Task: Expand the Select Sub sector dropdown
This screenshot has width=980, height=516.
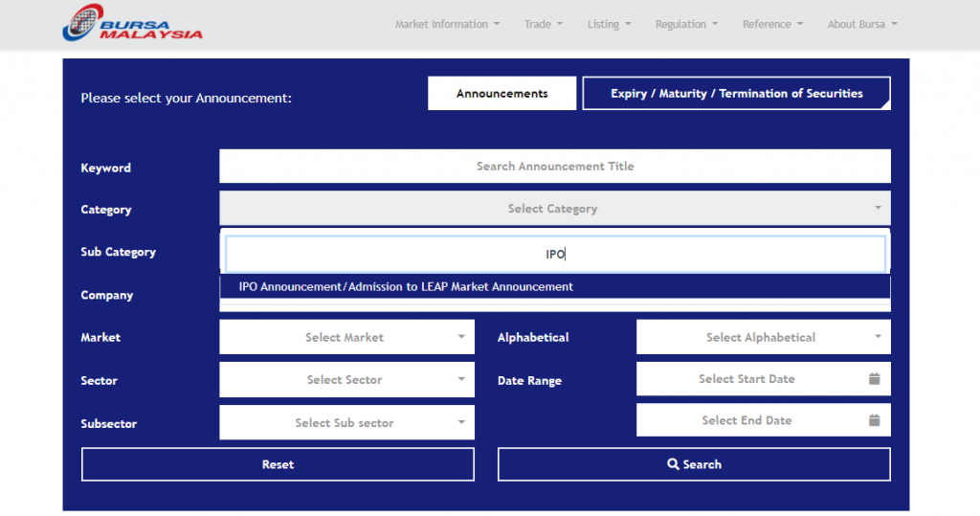Action: click(346, 422)
